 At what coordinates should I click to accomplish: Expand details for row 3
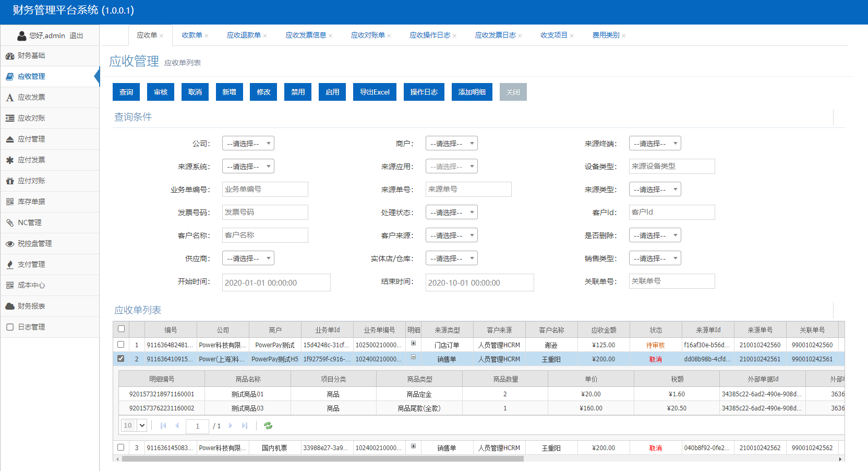[x=413, y=446]
